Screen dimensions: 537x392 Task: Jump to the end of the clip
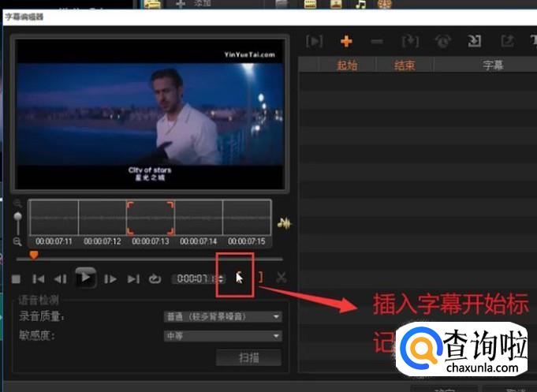coord(133,278)
